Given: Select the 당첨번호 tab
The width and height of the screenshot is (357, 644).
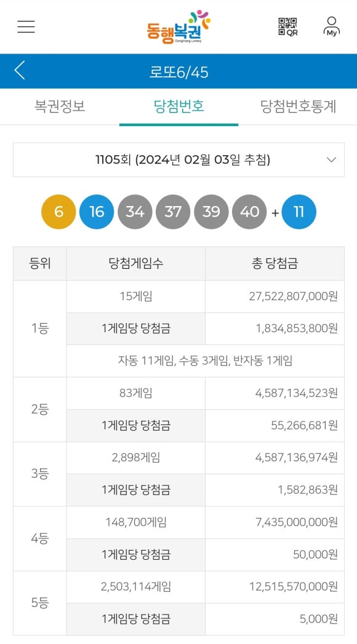Looking at the screenshot, I should 178,107.
